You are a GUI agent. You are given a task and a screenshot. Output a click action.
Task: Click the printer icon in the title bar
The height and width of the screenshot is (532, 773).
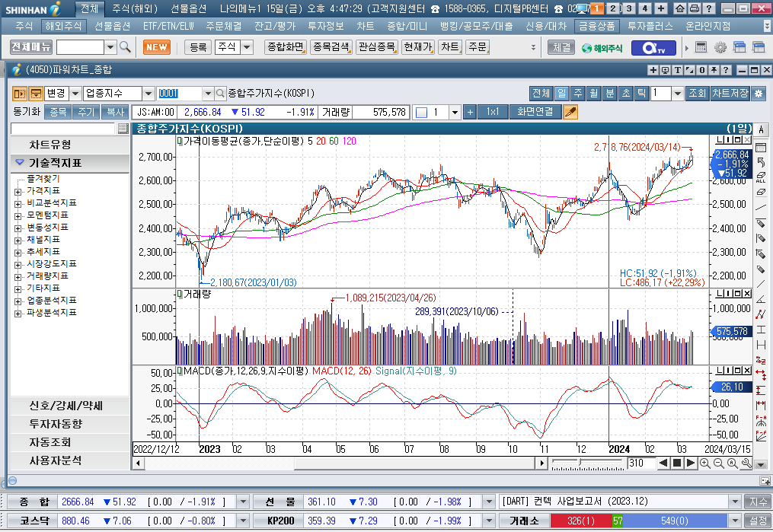[x=694, y=8]
